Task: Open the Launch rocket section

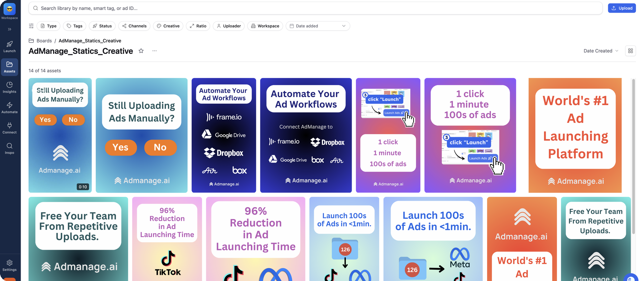Action: pyautogui.click(x=10, y=47)
